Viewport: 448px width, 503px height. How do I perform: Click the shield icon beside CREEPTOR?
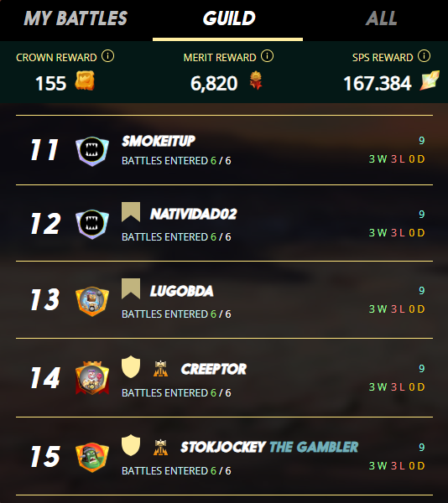point(131,366)
